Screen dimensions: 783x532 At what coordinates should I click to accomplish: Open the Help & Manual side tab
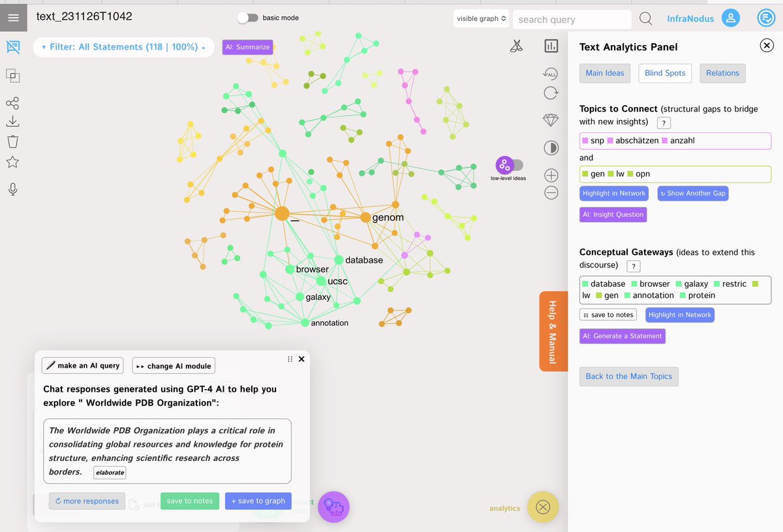coord(553,331)
